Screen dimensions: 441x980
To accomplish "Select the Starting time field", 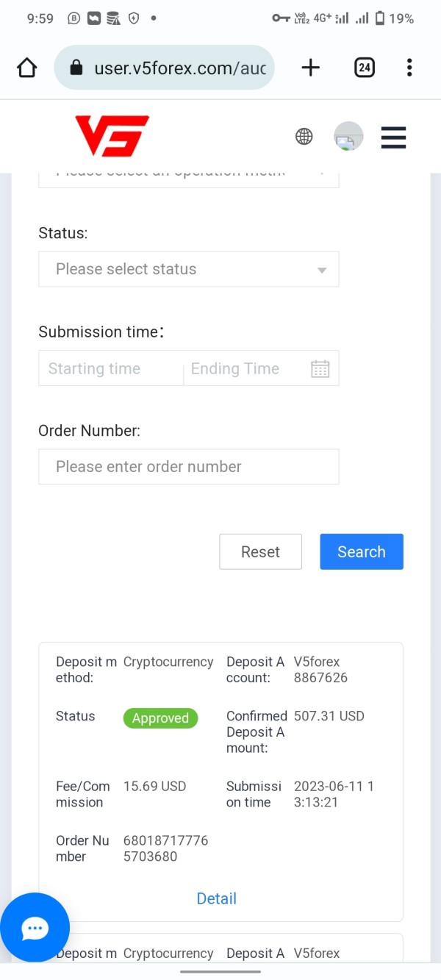I will click(110, 368).
